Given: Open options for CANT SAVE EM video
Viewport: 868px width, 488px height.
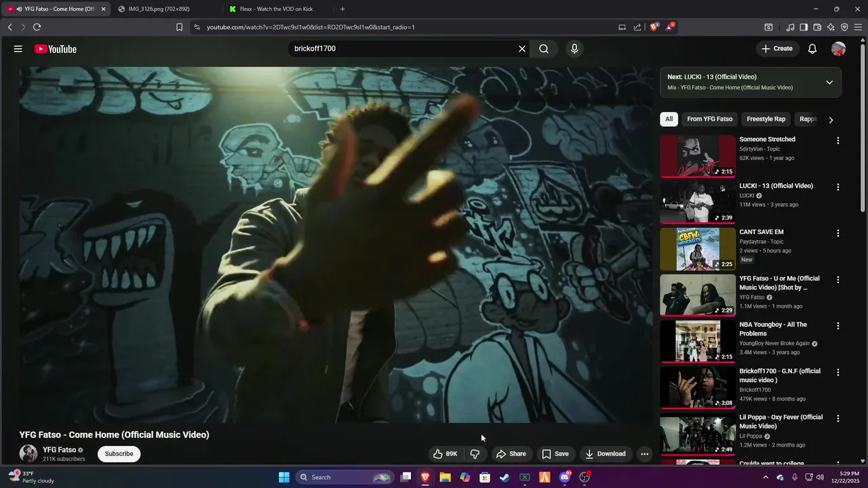Looking at the screenshot, I should click(x=838, y=233).
